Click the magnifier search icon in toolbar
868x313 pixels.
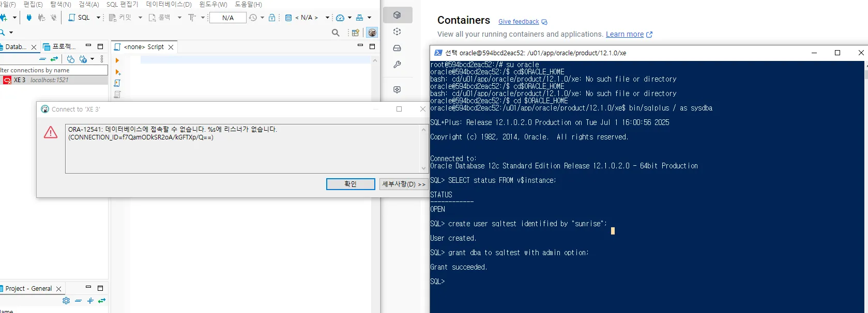click(336, 33)
